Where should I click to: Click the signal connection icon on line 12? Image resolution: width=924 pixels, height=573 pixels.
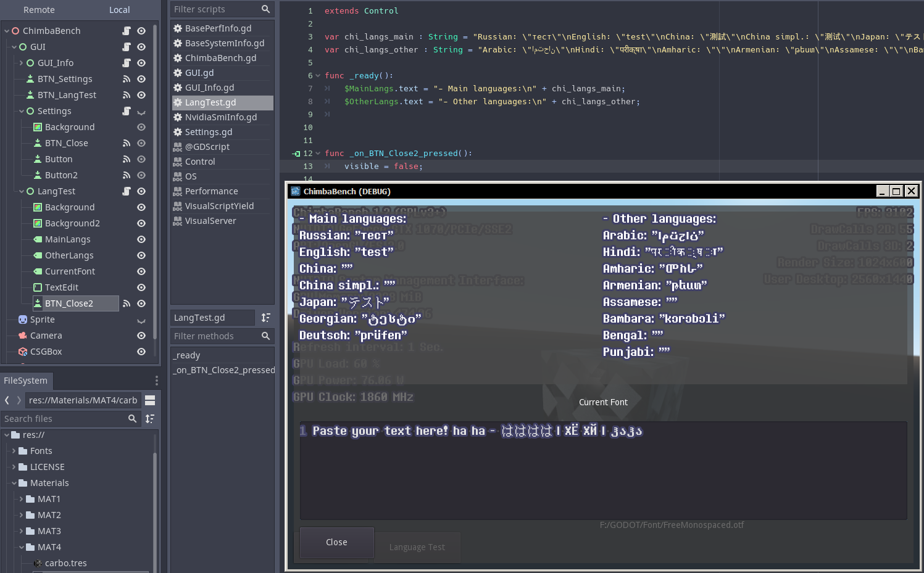(296, 154)
